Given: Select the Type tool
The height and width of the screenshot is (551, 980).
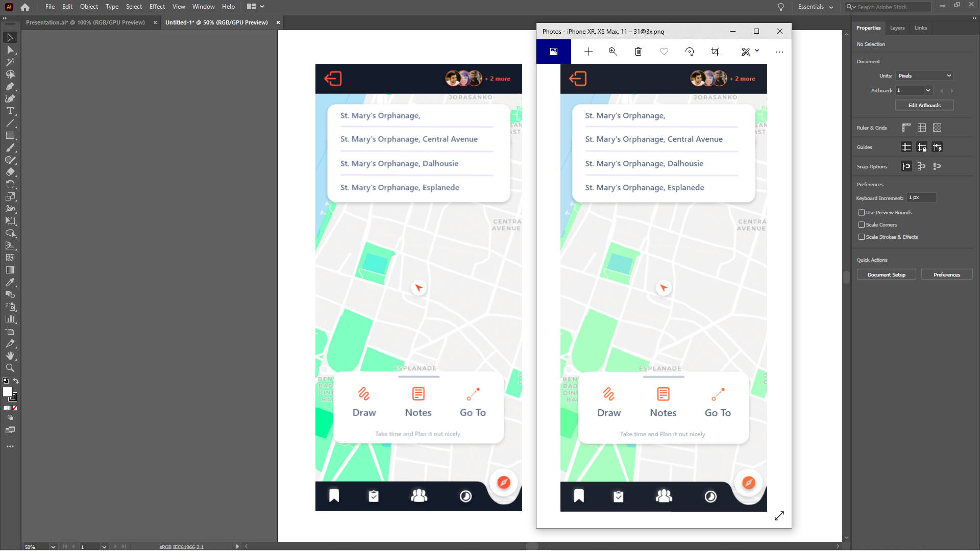Looking at the screenshot, I should click(10, 111).
